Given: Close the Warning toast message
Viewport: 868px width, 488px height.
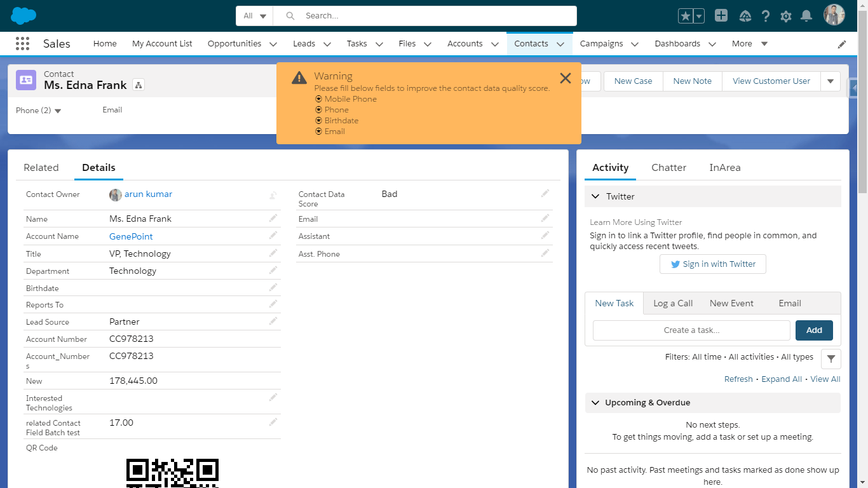Looking at the screenshot, I should (566, 78).
